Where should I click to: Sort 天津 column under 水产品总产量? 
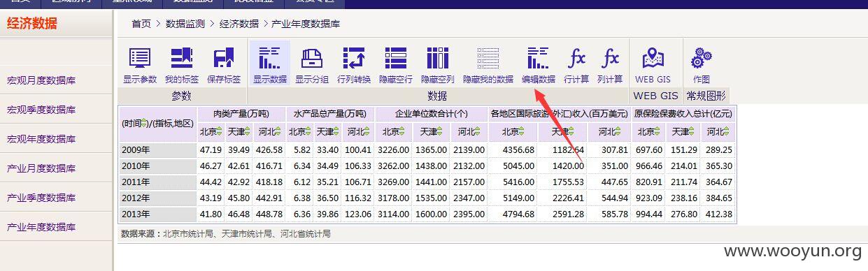[335, 131]
